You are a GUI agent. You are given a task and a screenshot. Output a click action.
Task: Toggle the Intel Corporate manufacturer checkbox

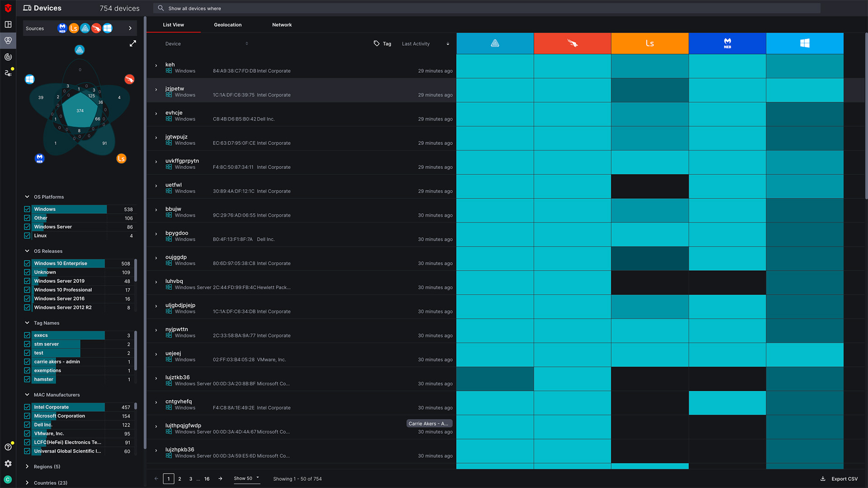point(27,407)
